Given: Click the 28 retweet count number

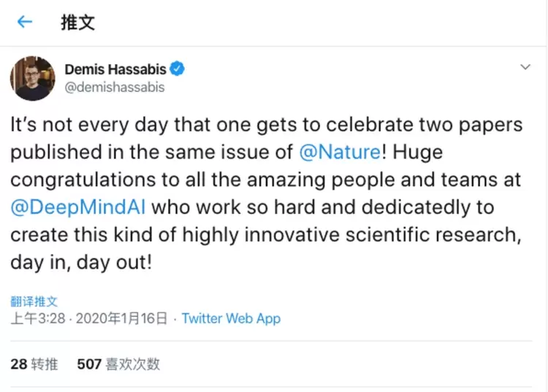Looking at the screenshot, I should tap(18, 364).
